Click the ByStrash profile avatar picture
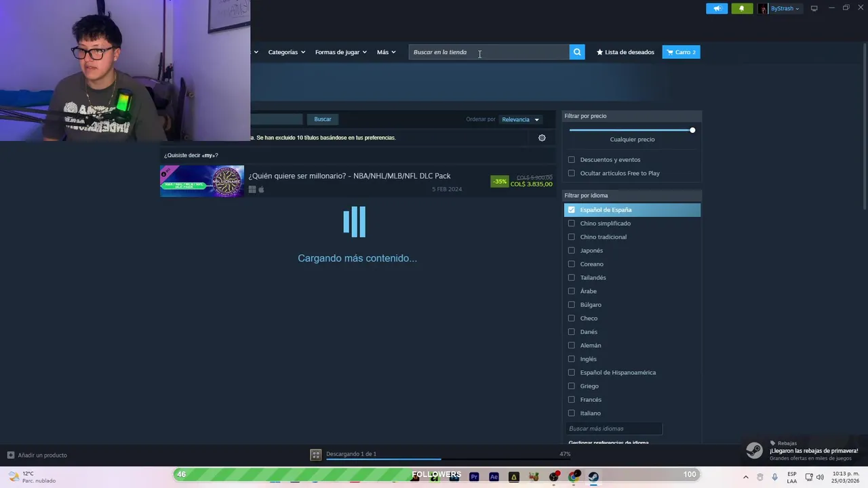Image resolution: width=868 pixels, height=488 pixels. [763, 8]
